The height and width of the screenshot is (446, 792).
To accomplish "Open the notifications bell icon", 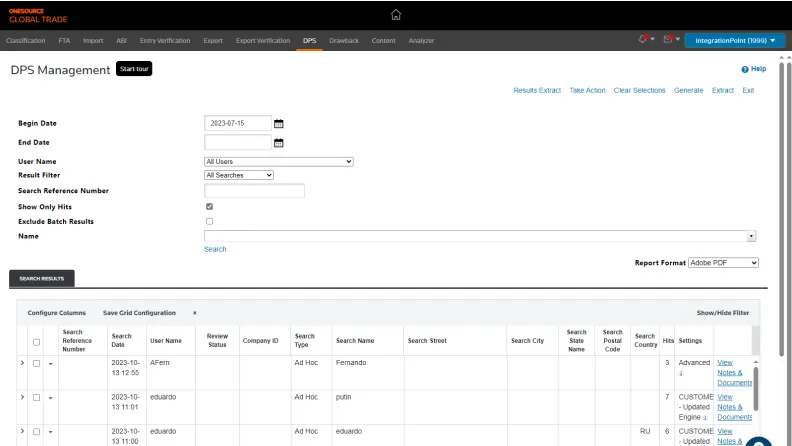I will pyautogui.click(x=642, y=40).
